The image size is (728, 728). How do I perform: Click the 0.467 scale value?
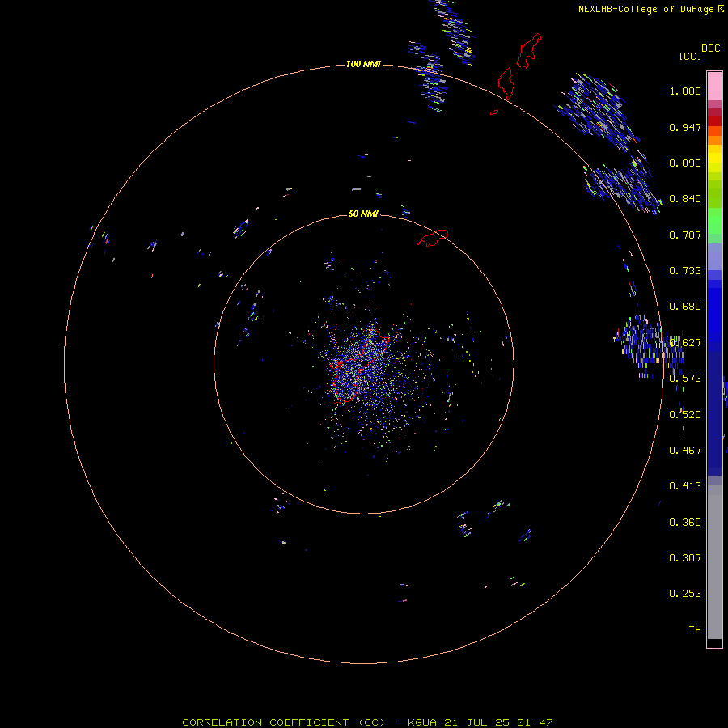(x=685, y=451)
